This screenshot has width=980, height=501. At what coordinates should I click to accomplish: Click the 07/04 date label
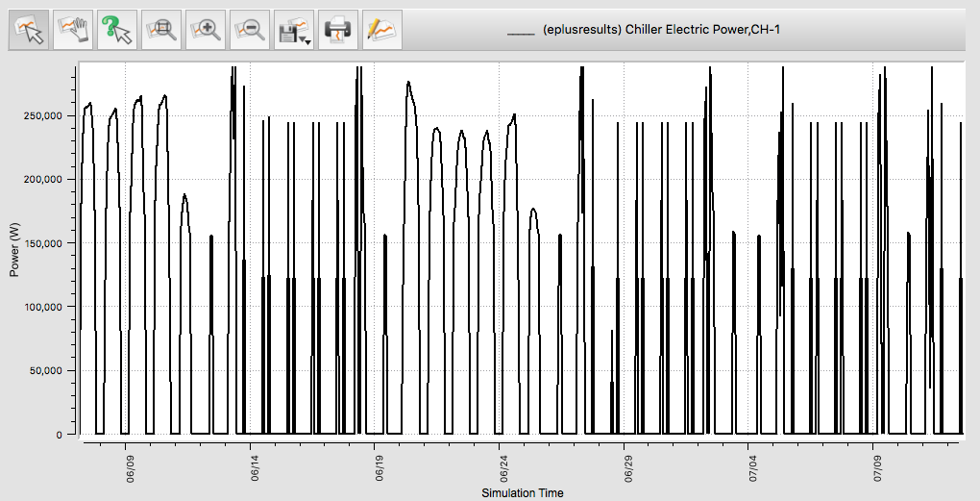754,468
